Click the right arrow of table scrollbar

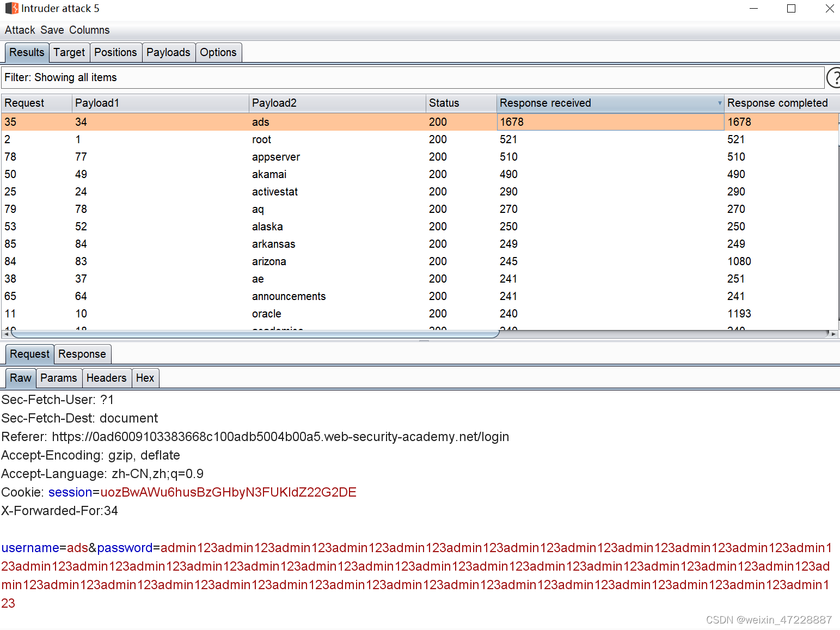pyautogui.click(x=833, y=334)
